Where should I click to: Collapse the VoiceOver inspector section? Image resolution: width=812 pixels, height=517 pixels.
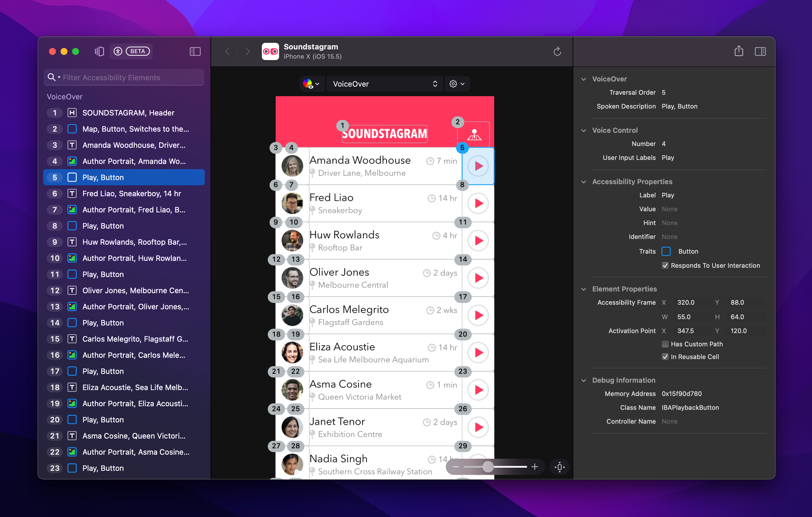(x=584, y=79)
